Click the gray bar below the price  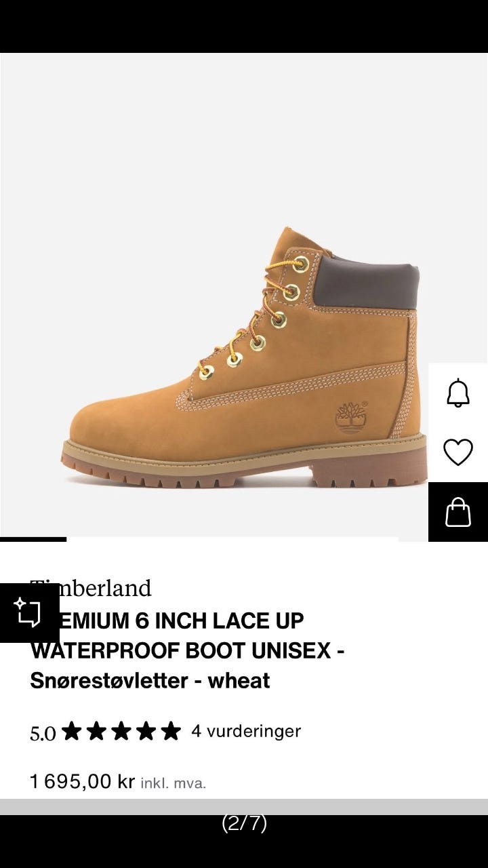pyautogui.click(x=244, y=807)
